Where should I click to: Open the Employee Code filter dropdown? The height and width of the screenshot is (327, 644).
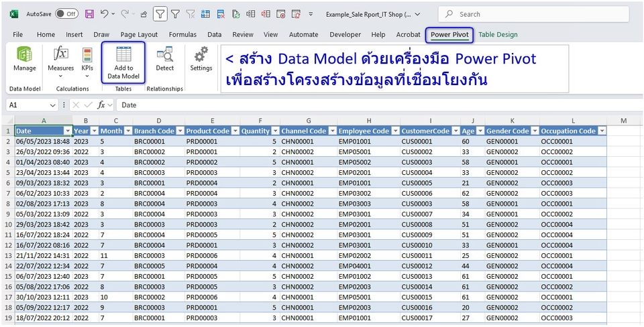(x=395, y=131)
